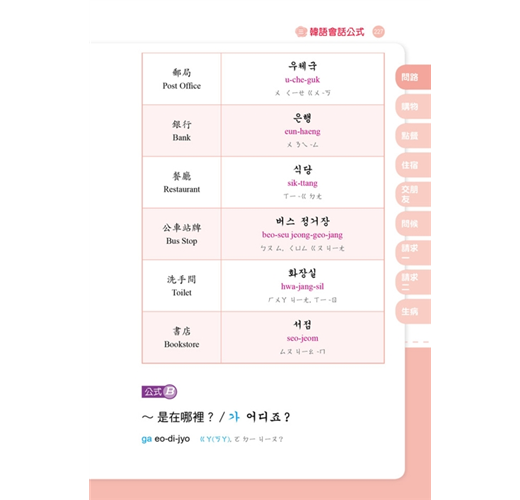520x500 pixels.
Task: Select the 問路 side tab
Action: 413,77
